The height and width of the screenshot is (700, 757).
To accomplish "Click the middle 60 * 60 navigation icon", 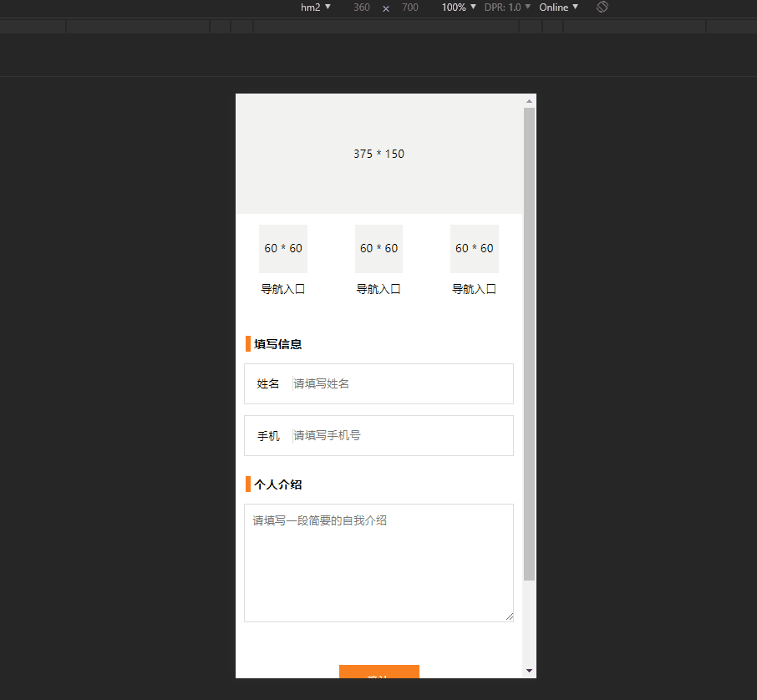I will [379, 249].
